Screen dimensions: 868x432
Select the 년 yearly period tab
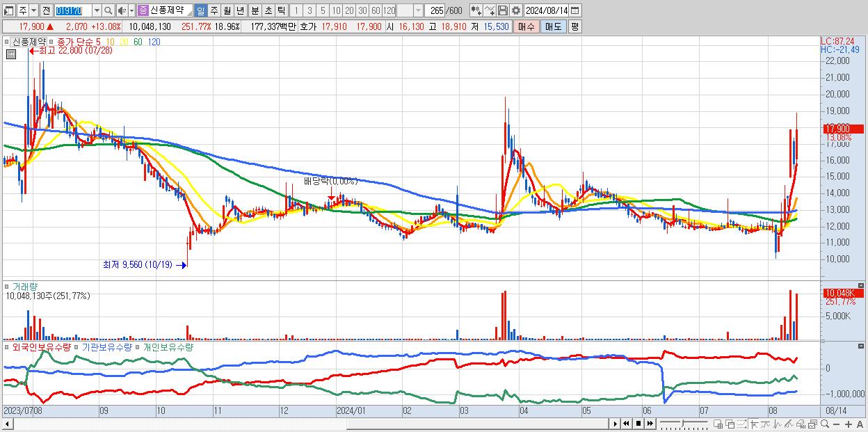(x=240, y=10)
